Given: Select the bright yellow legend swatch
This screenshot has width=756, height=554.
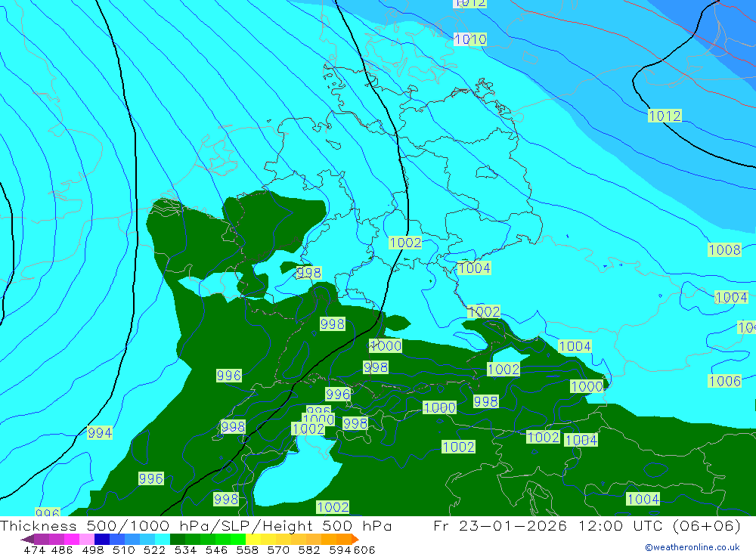Looking at the screenshot, I should (x=253, y=539).
